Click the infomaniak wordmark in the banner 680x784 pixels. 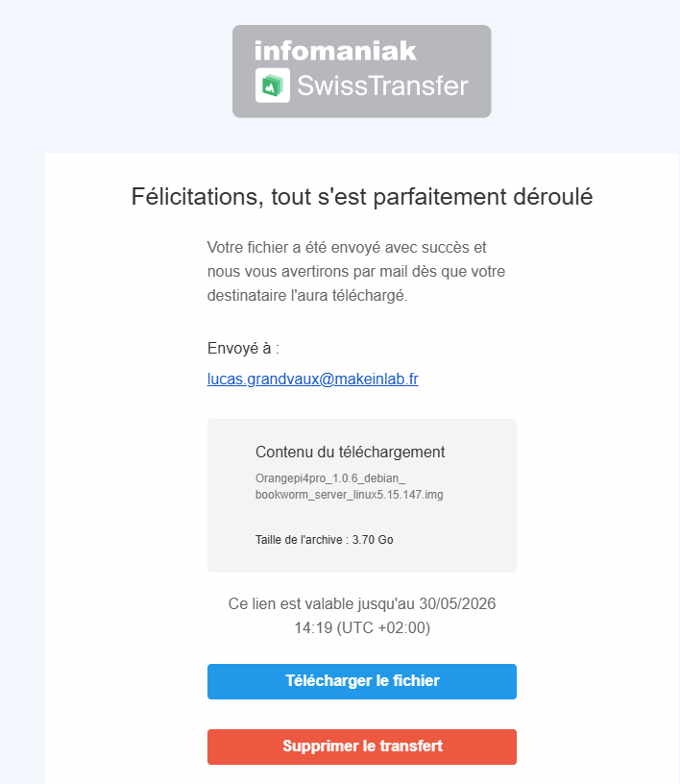(335, 51)
